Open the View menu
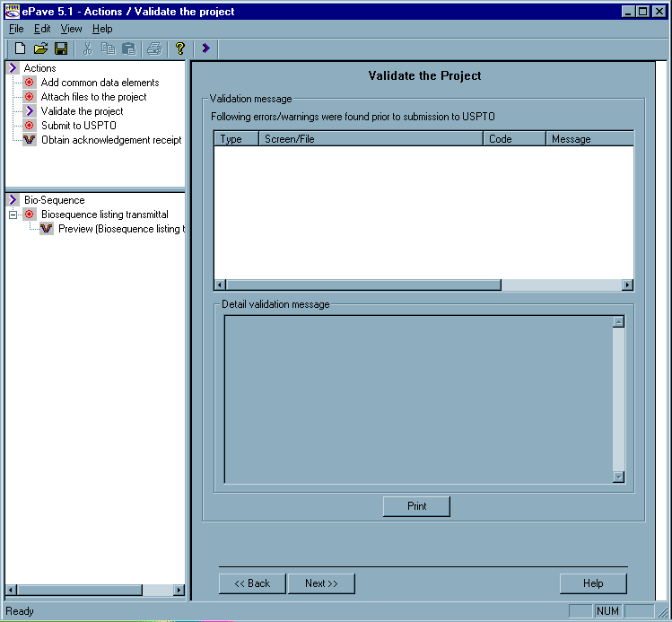 (71, 29)
